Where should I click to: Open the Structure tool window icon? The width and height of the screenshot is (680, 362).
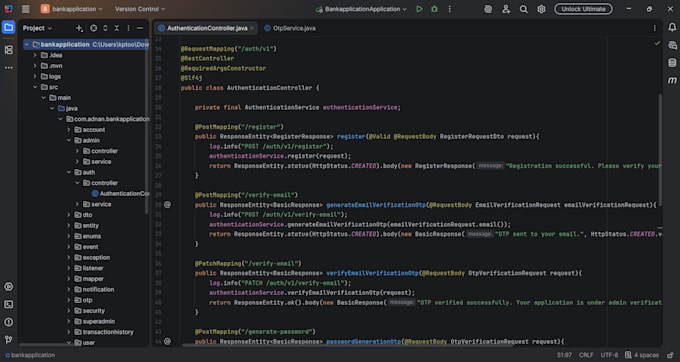8,50
